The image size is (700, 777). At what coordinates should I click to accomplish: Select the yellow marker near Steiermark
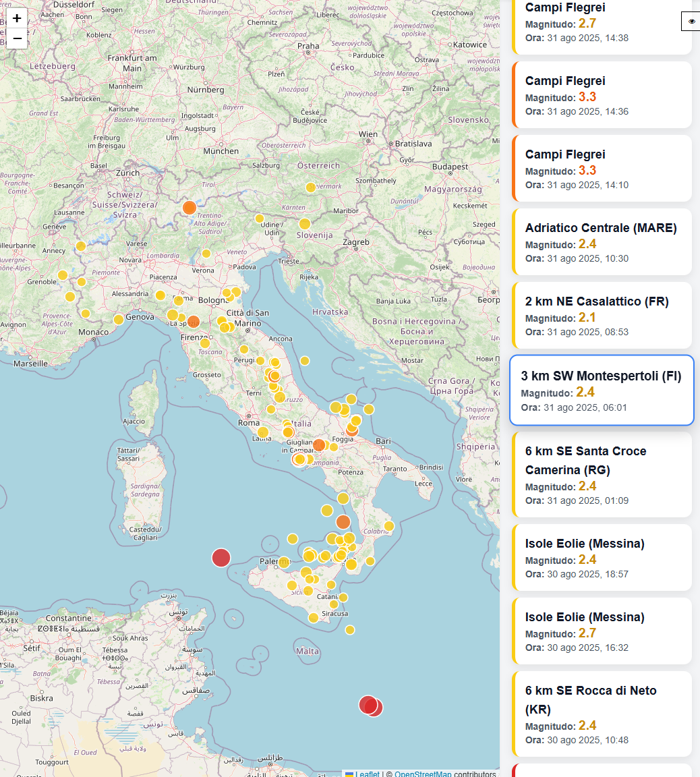(310, 187)
